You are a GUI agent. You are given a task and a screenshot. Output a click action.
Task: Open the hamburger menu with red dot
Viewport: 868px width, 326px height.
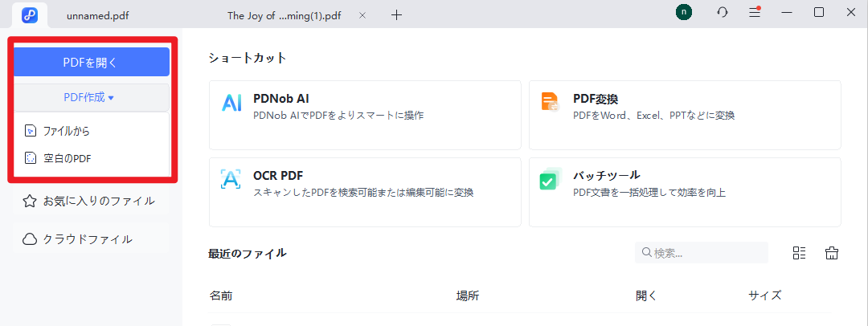click(755, 12)
